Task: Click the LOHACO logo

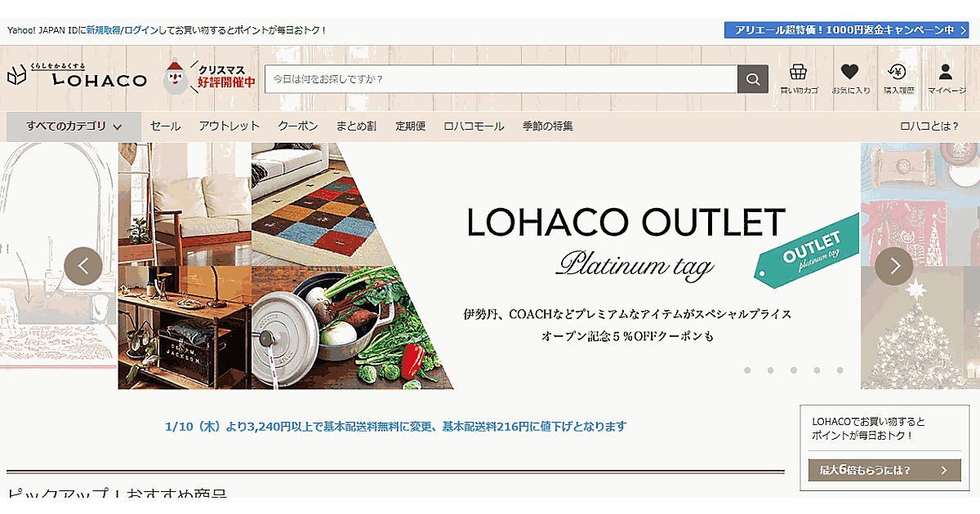Action: click(78, 76)
